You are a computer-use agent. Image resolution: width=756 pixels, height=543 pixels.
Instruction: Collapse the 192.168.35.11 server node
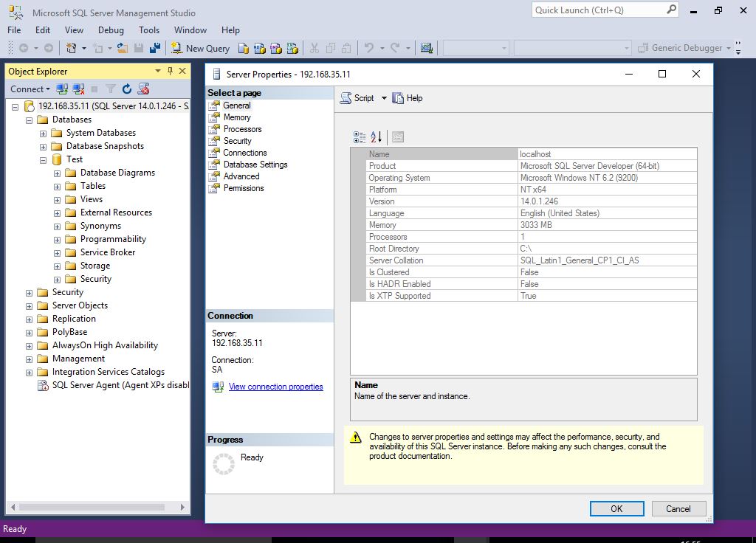click(x=15, y=107)
